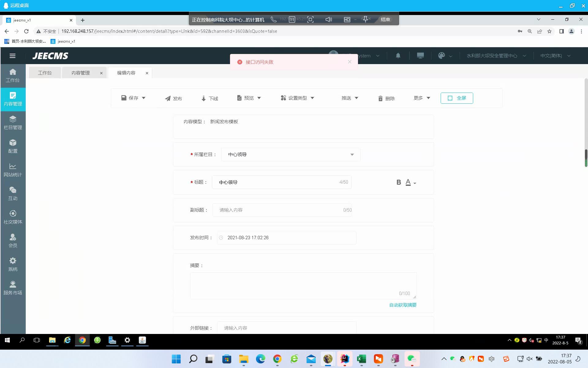
Task: Expand the 所属栏目 dropdown
Action: coord(290,155)
